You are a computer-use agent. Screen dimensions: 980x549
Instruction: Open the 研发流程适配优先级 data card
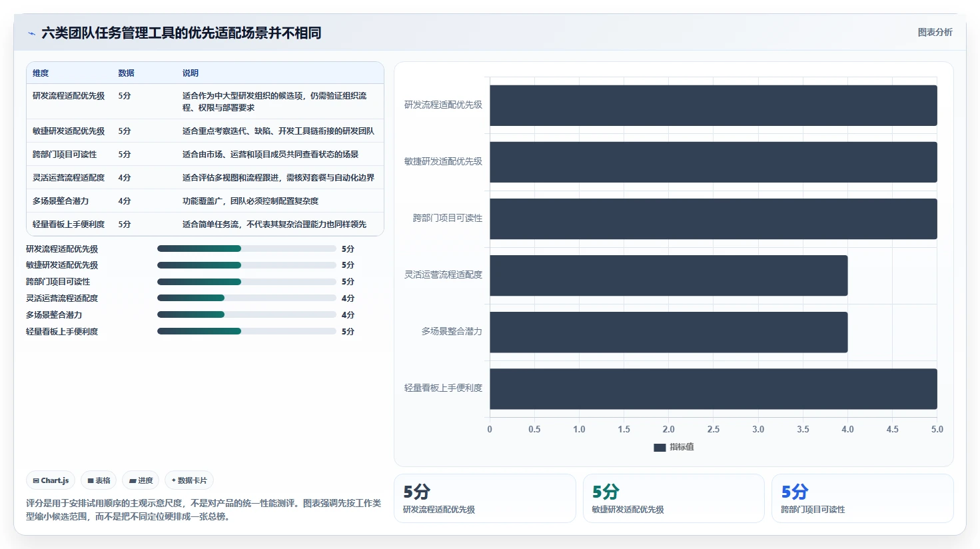point(484,498)
